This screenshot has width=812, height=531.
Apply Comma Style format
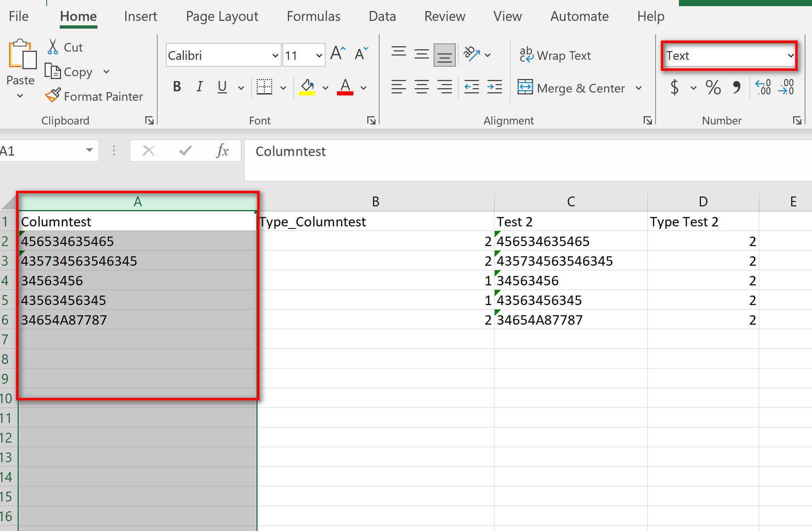(737, 87)
